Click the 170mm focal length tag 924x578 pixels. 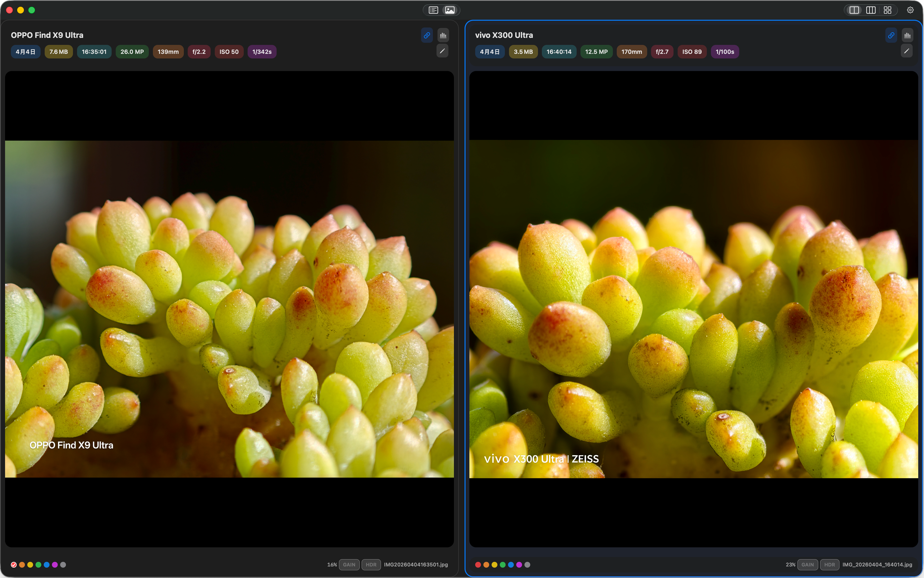click(632, 52)
